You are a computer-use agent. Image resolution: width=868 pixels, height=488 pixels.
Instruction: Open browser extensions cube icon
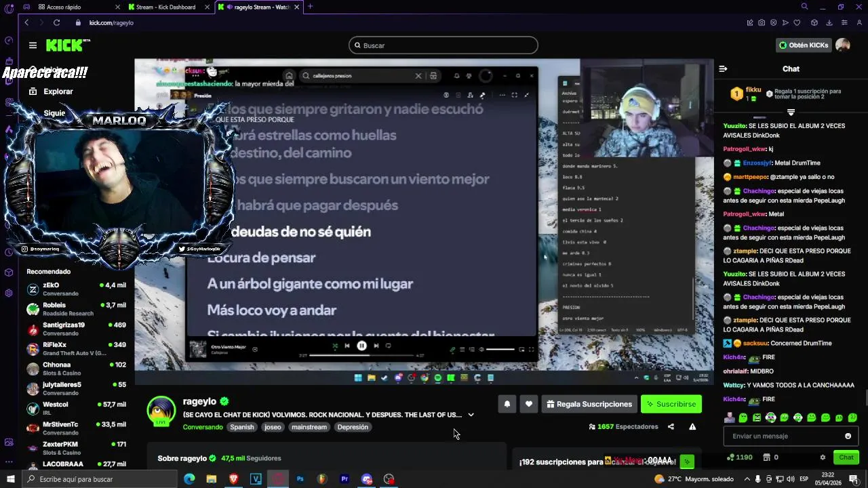tap(814, 22)
